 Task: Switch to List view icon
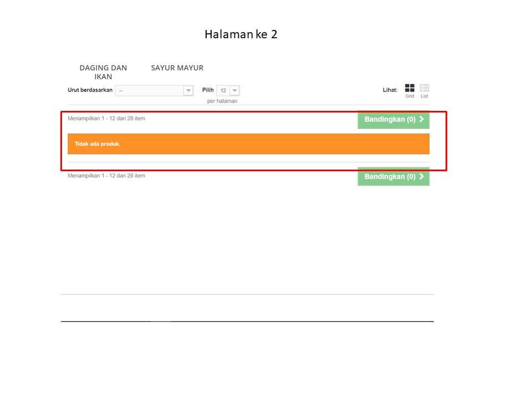(424, 88)
